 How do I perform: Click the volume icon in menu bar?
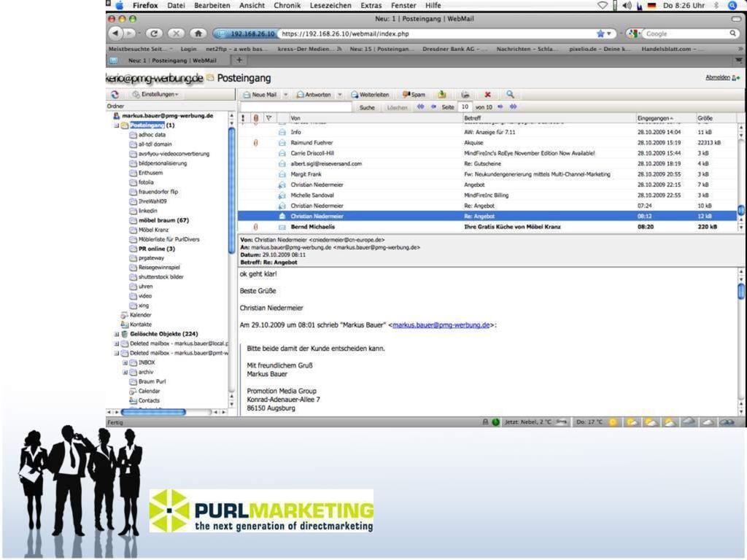(x=627, y=5)
